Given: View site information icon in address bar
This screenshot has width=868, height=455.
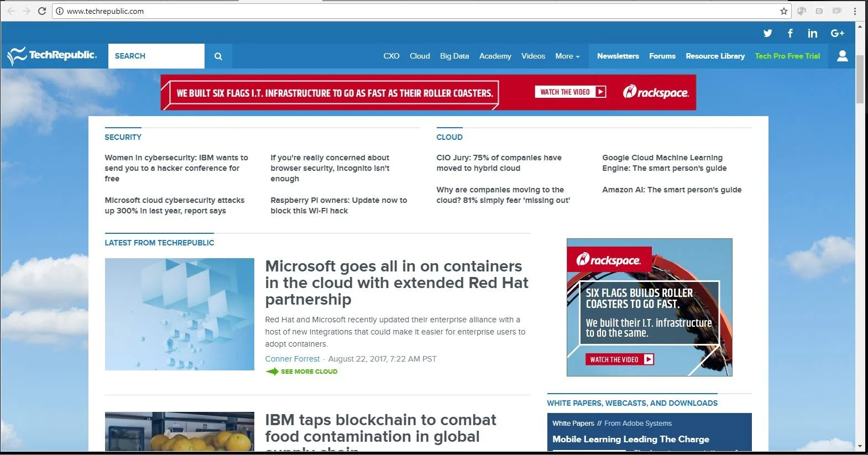Looking at the screenshot, I should [x=60, y=11].
